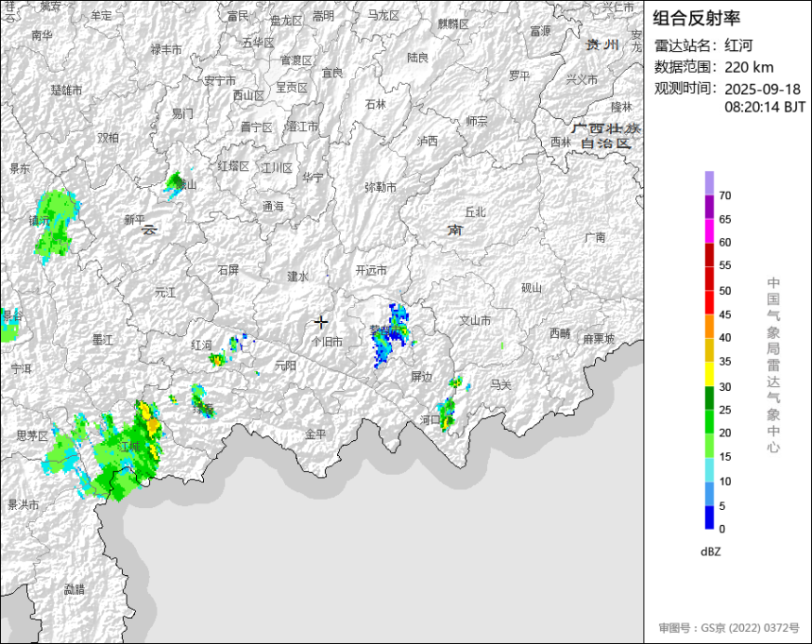812x644 pixels.
Task: Click the 元阳 map label
Action: point(285,365)
